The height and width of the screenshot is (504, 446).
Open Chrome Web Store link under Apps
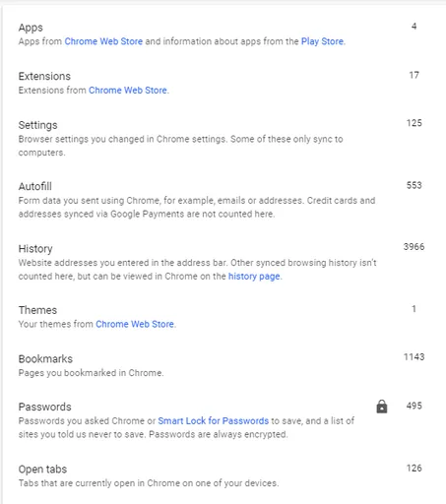103,41
